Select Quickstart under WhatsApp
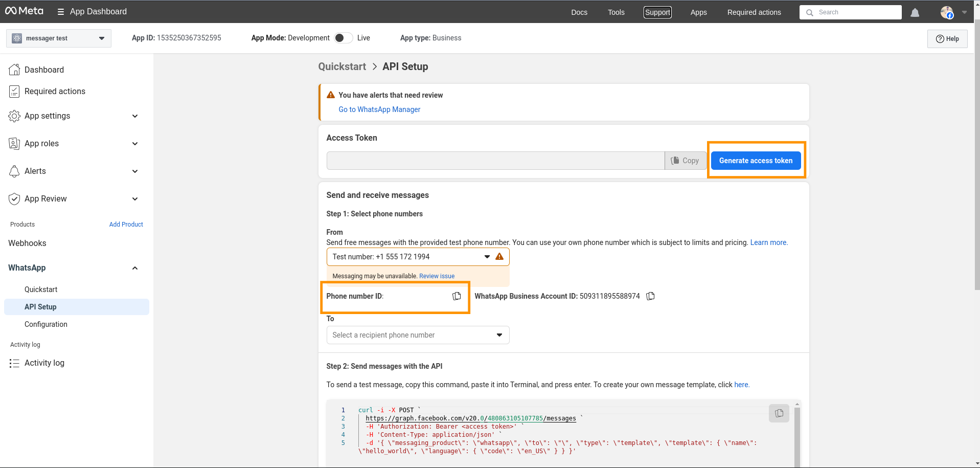The image size is (980, 468). (41, 289)
